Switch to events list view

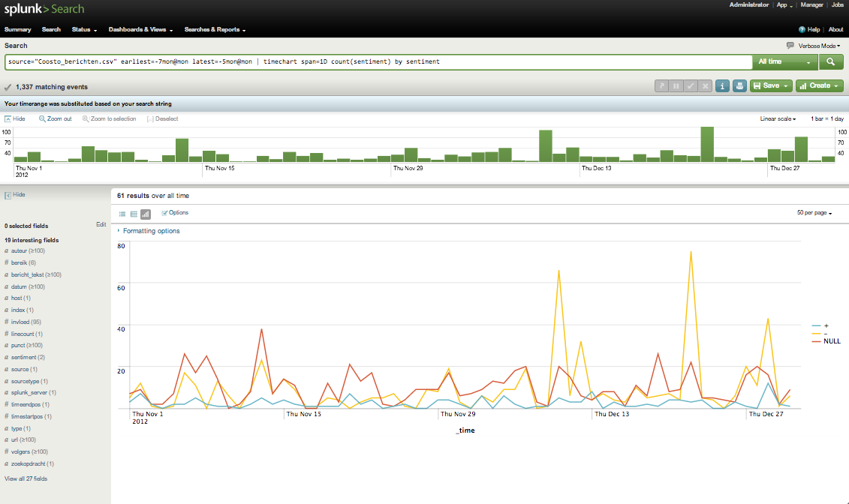coord(122,213)
